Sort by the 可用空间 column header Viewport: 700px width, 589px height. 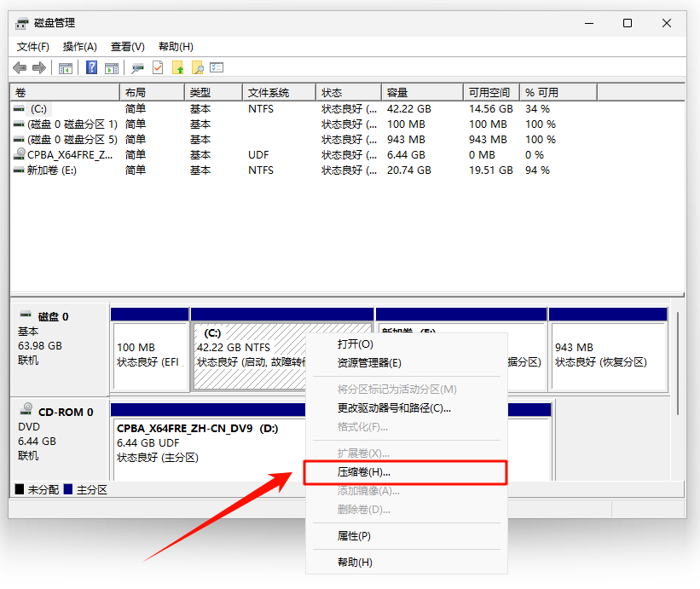point(491,92)
